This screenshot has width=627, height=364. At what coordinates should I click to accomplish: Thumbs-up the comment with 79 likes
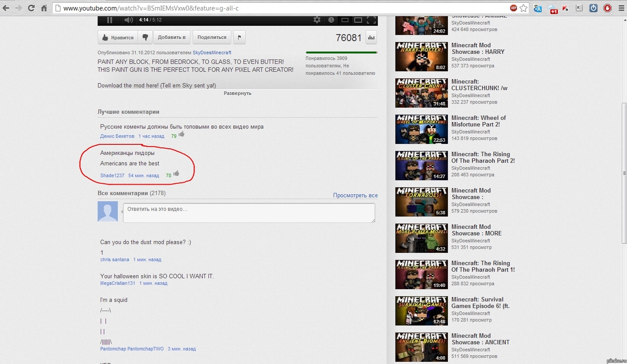tap(182, 134)
